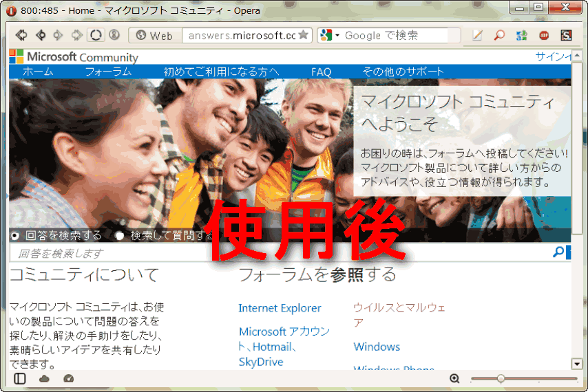Viewport: 588px width, 392px height.
Task: Click the page scrollbar up arrow
Action: (577, 56)
